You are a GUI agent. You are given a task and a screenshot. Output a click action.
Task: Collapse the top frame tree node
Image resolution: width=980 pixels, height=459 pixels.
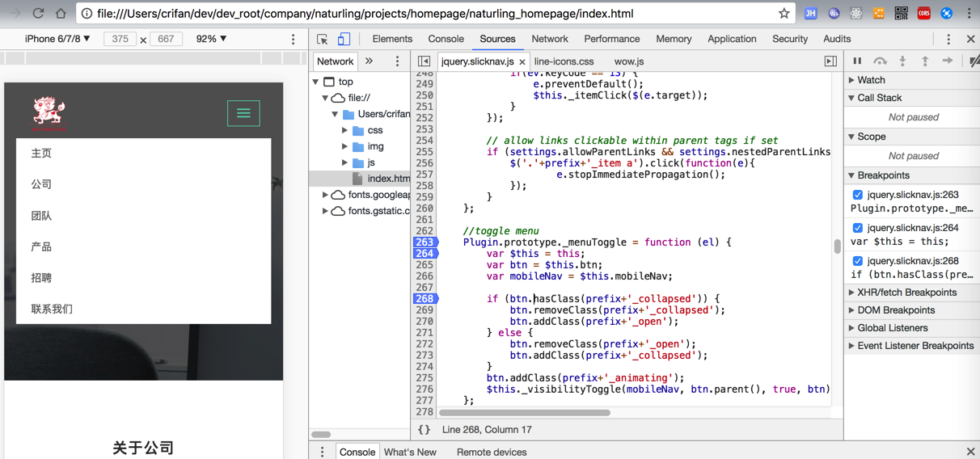point(316,82)
